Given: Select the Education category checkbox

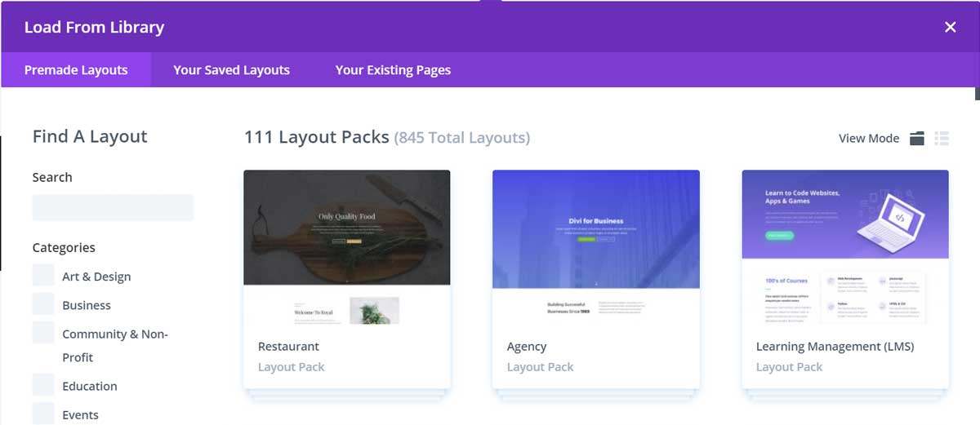Looking at the screenshot, I should click(x=43, y=385).
